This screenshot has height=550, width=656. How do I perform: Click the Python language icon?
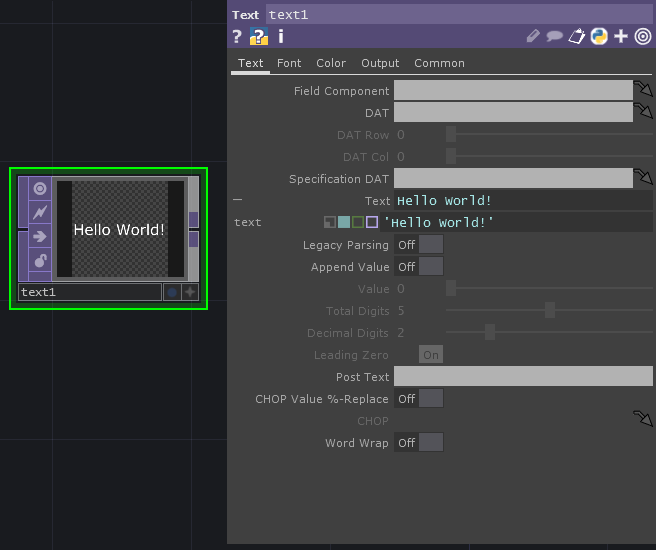(x=599, y=36)
